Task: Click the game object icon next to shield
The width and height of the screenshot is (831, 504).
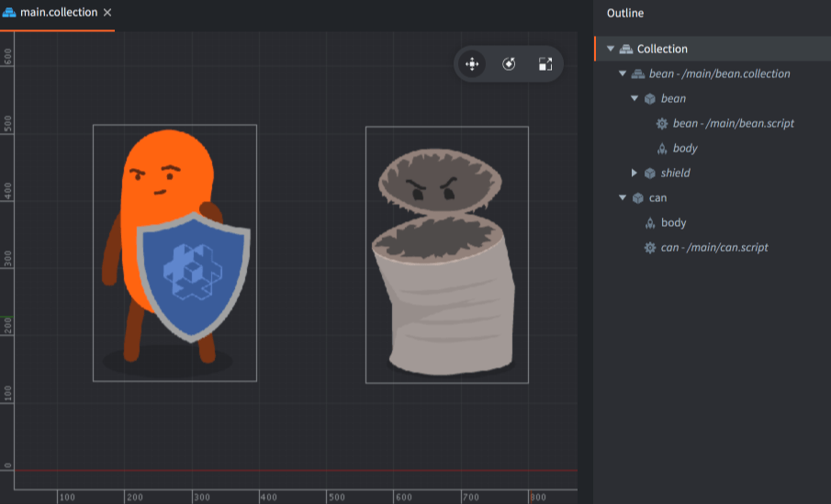Action: click(x=649, y=173)
